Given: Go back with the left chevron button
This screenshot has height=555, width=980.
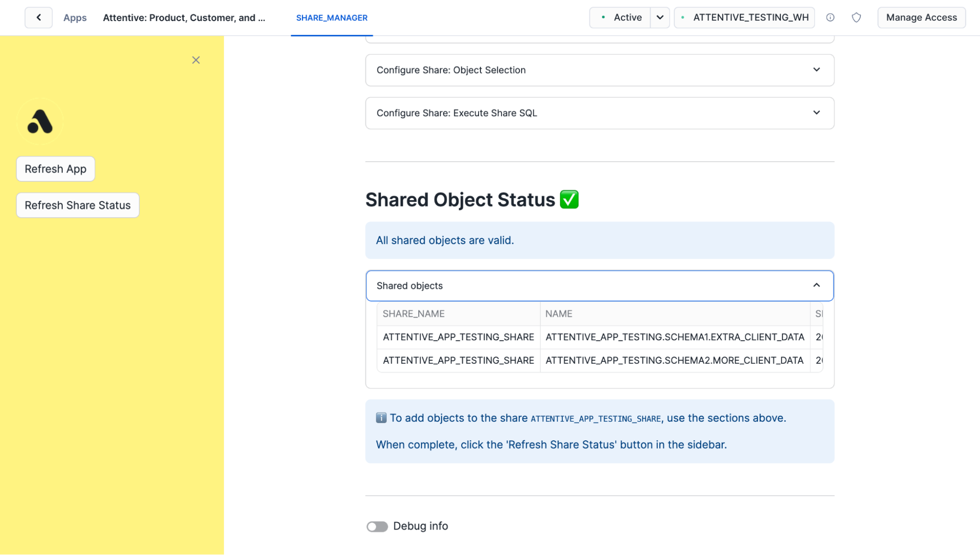Looking at the screenshot, I should pos(38,18).
